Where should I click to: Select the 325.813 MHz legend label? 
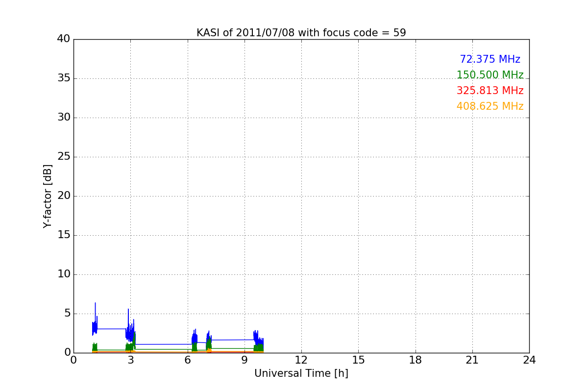(x=490, y=91)
